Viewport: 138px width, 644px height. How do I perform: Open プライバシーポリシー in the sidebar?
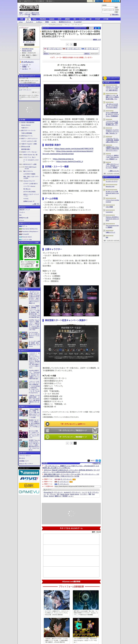(25, 456)
